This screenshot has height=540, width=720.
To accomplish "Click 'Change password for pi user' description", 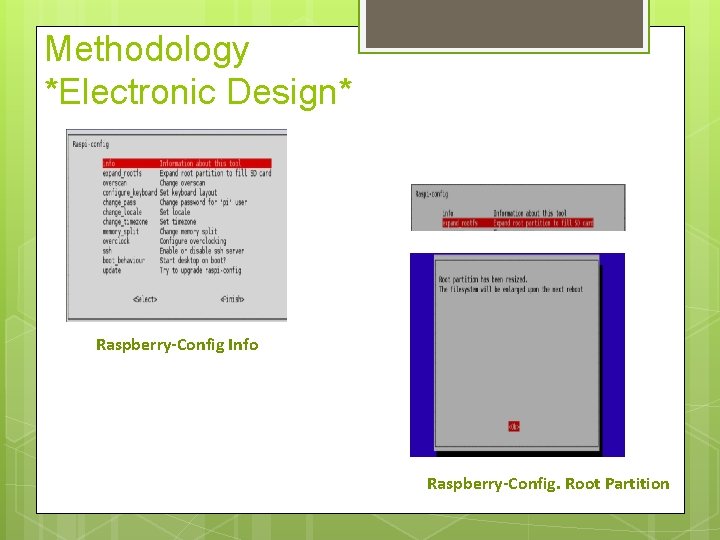I will [x=203, y=202].
